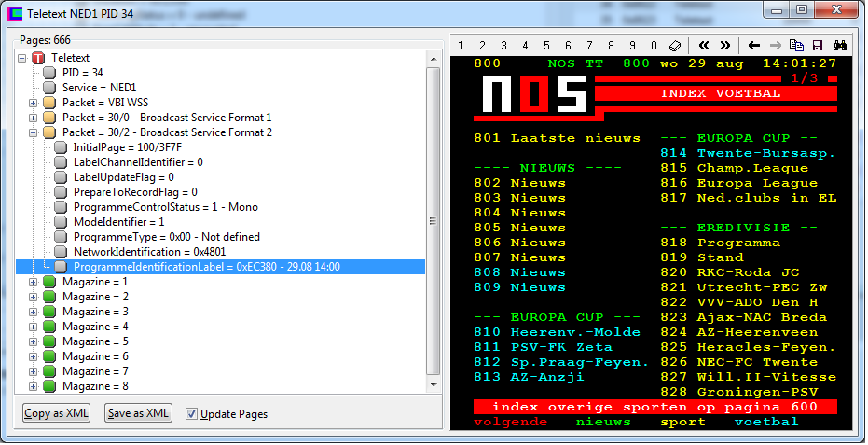Expand the Magazine = 6 node
This screenshot has width=868, height=445.
(34, 356)
